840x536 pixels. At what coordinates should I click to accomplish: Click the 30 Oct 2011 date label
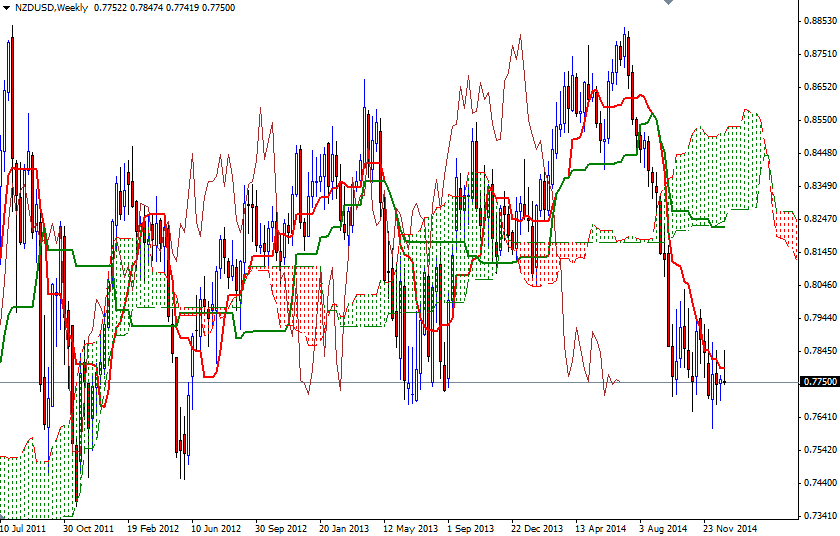tap(88, 529)
